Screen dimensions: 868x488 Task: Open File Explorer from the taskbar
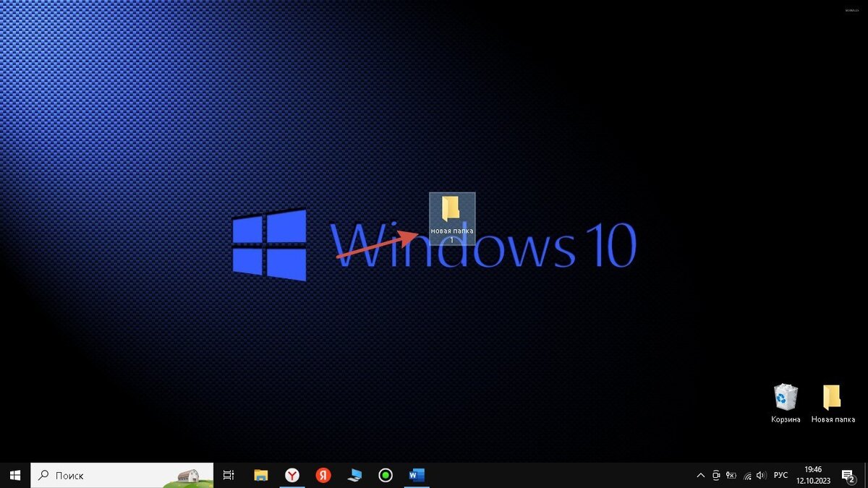coord(260,475)
